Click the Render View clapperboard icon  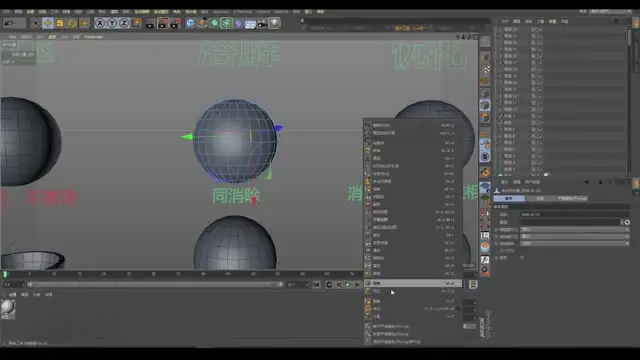click(150, 23)
